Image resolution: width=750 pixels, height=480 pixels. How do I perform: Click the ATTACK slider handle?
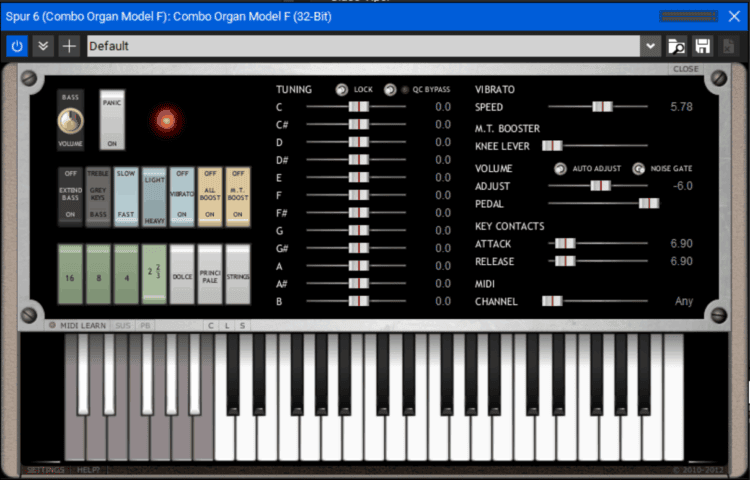565,243
